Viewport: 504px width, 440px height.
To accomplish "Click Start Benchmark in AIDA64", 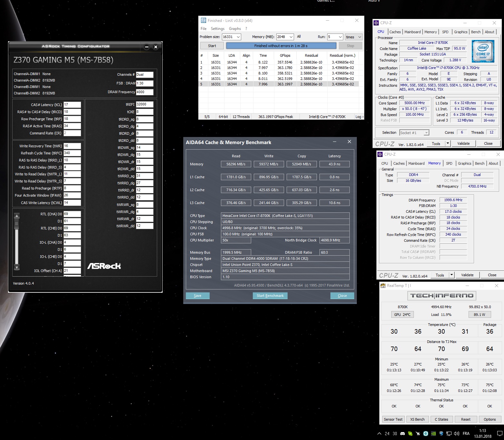I will coord(270,296).
